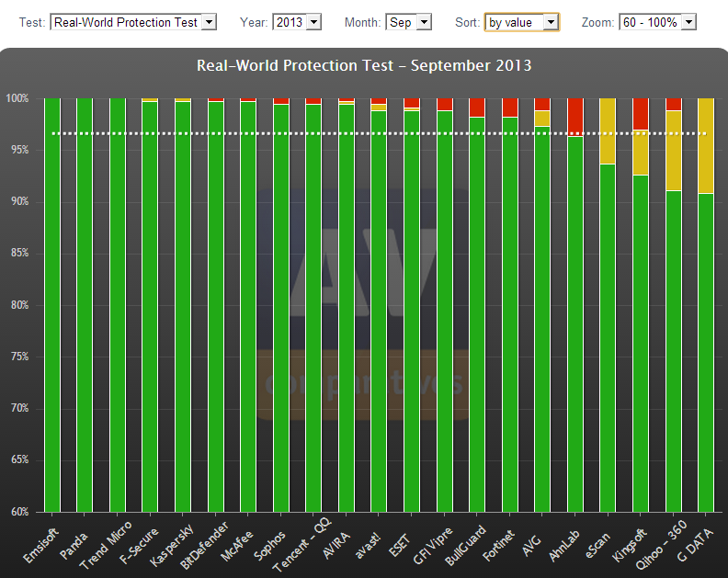Click the avast! green bar
This screenshot has width=728, height=578.
tap(379, 312)
